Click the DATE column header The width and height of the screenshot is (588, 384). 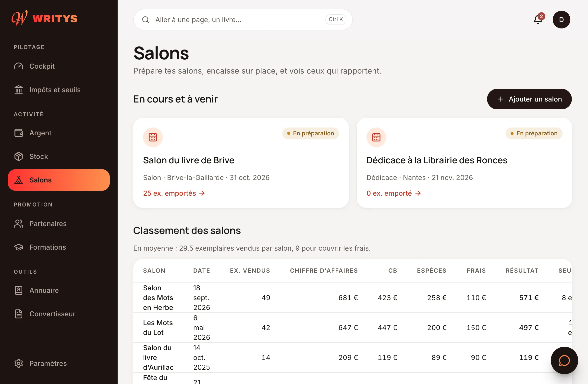pyautogui.click(x=202, y=271)
